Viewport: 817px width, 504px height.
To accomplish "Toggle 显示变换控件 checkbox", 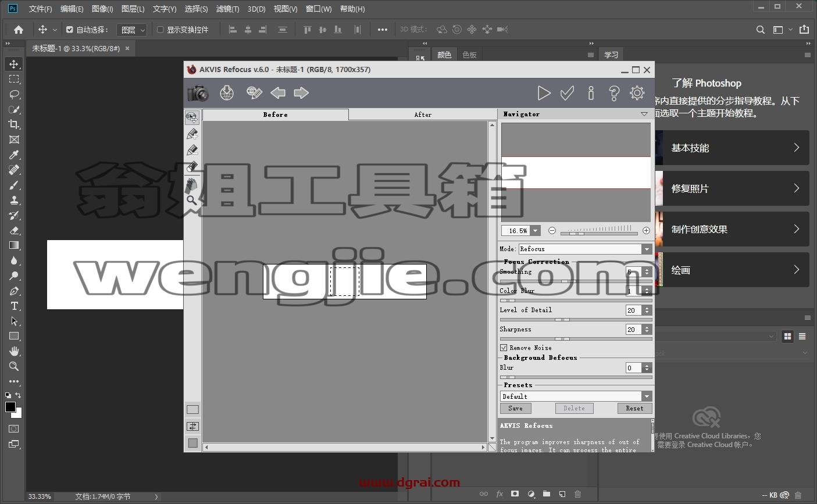I will (x=160, y=30).
